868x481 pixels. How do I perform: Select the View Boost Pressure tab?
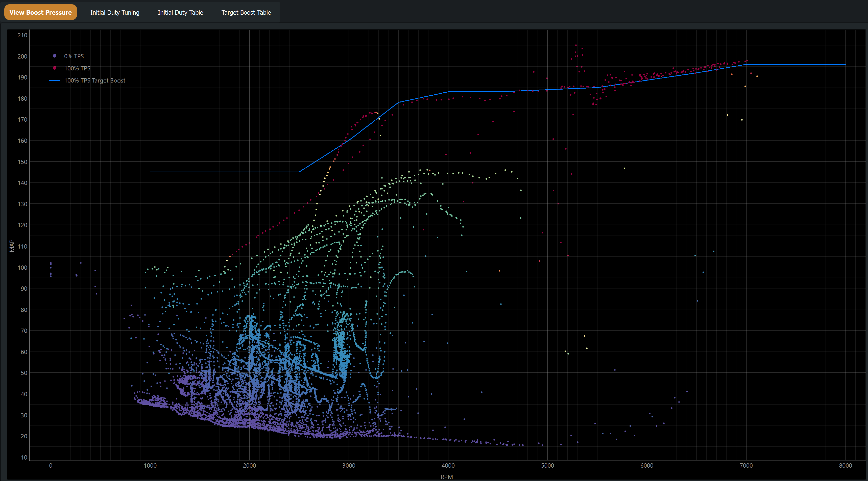coord(40,12)
